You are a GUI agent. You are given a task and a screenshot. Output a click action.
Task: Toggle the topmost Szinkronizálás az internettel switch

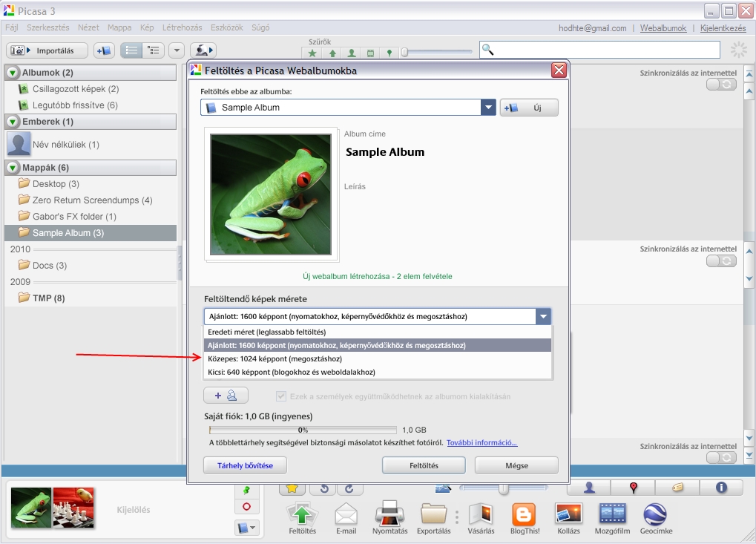click(x=721, y=85)
